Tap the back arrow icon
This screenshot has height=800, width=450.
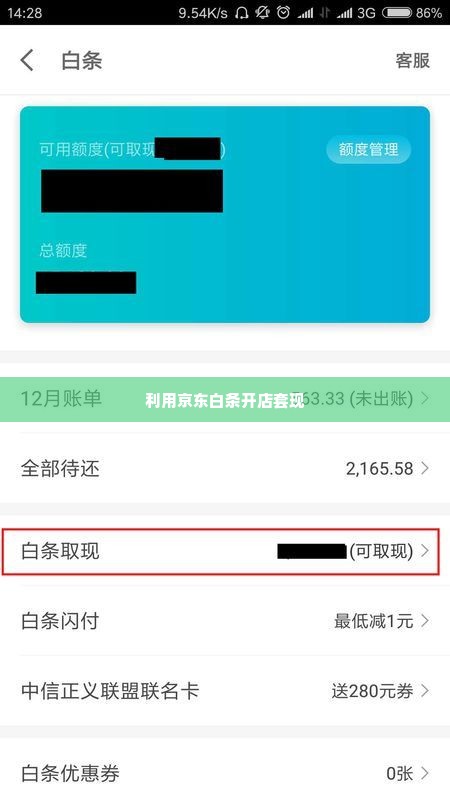[x=27, y=60]
